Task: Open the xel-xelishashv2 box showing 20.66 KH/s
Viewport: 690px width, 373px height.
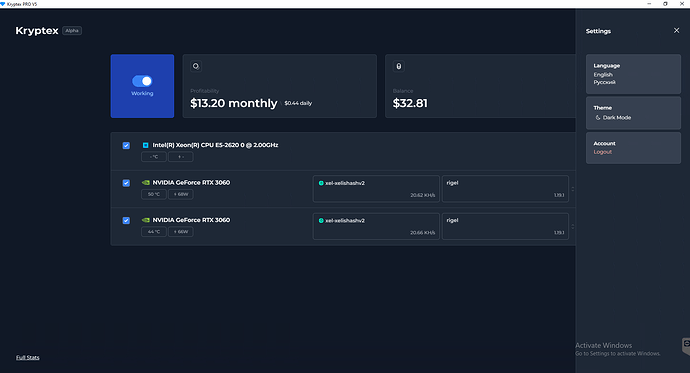Action: (x=376, y=226)
